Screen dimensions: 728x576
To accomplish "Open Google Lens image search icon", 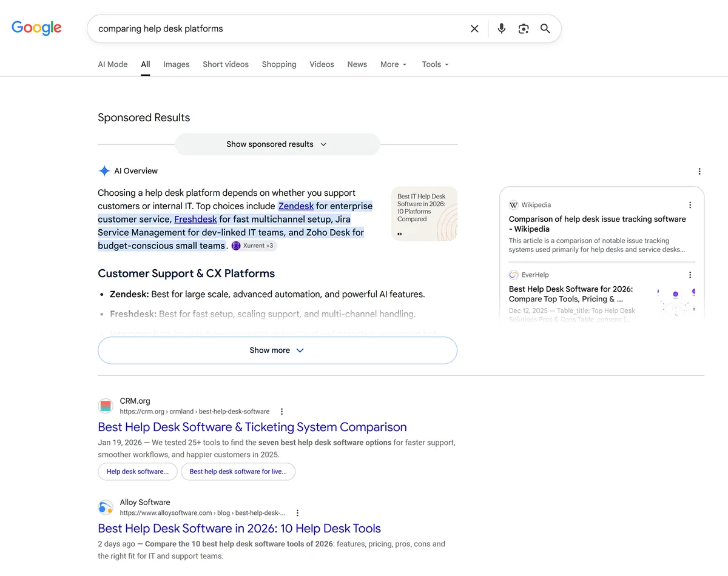I will pyautogui.click(x=524, y=28).
